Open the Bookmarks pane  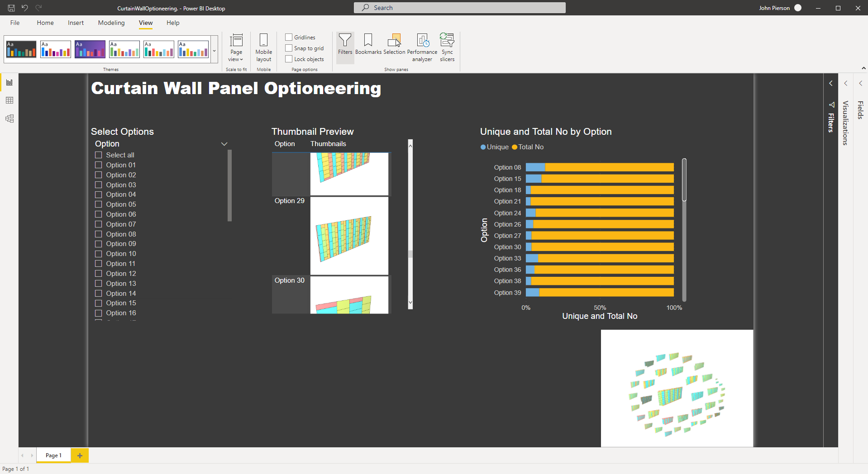point(368,44)
